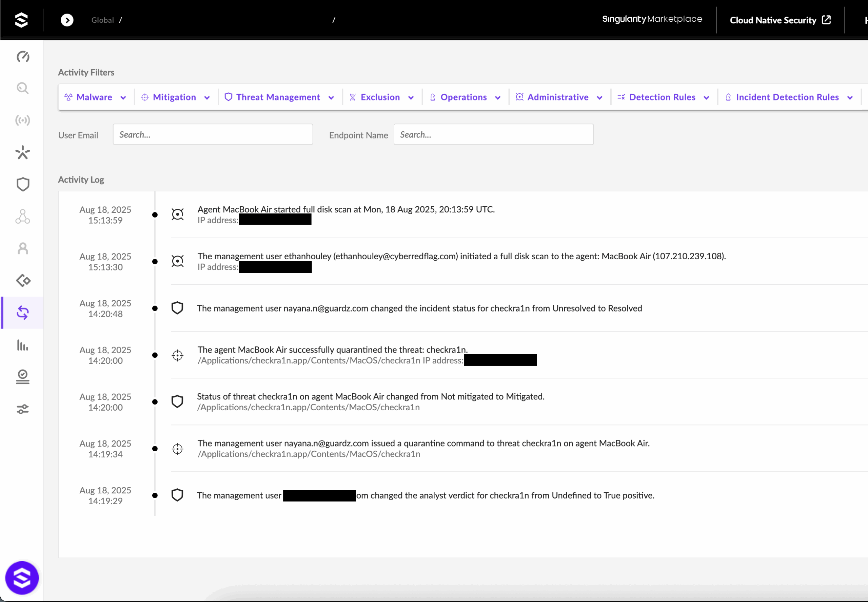Image resolution: width=868 pixels, height=602 pixels.
Task: Open the Visibility search icon in sidebar
Action: coord(23,88)
